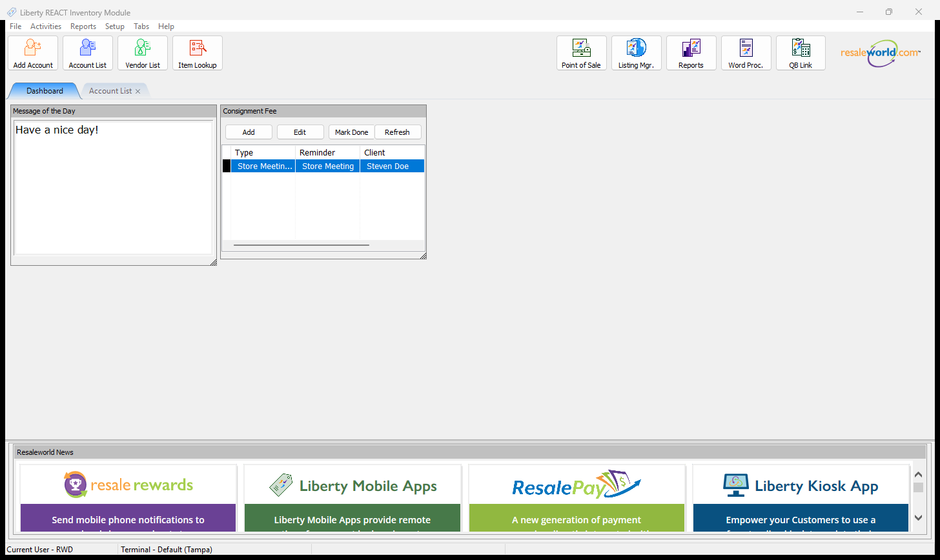Click the resaleworld.com logo
The height and width of the screenshot is (560, 940).
[x=881, y=53]
